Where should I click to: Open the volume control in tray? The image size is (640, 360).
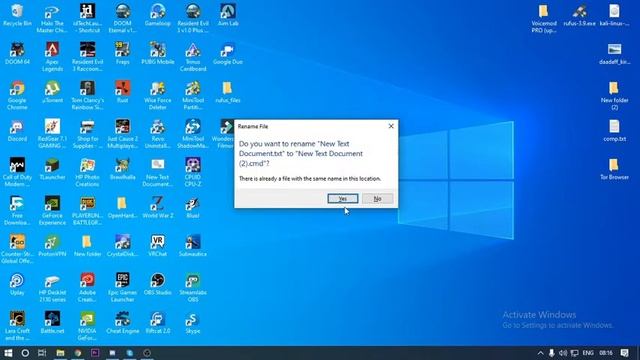click(x=563, y=353)
